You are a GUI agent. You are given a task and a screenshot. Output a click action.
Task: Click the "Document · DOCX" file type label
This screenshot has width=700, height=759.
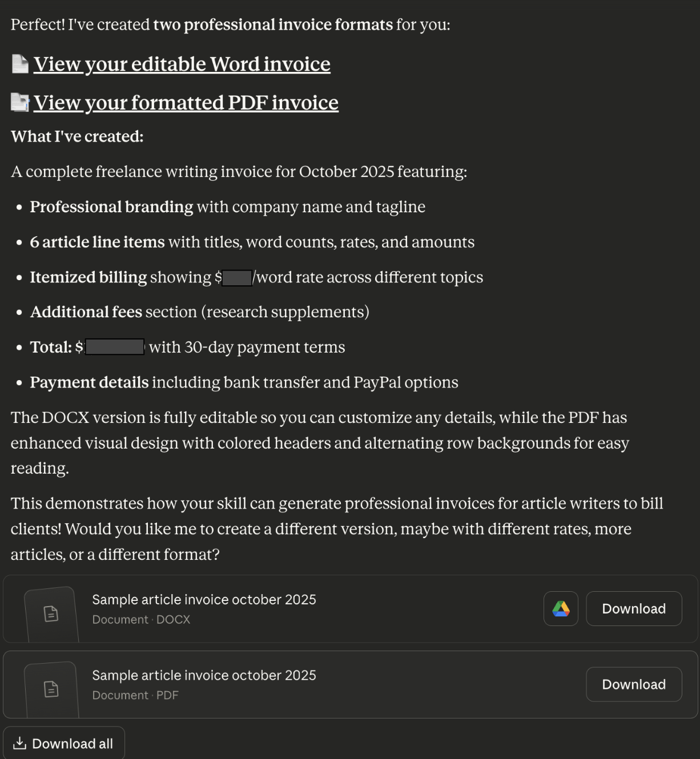coord(141,620)
